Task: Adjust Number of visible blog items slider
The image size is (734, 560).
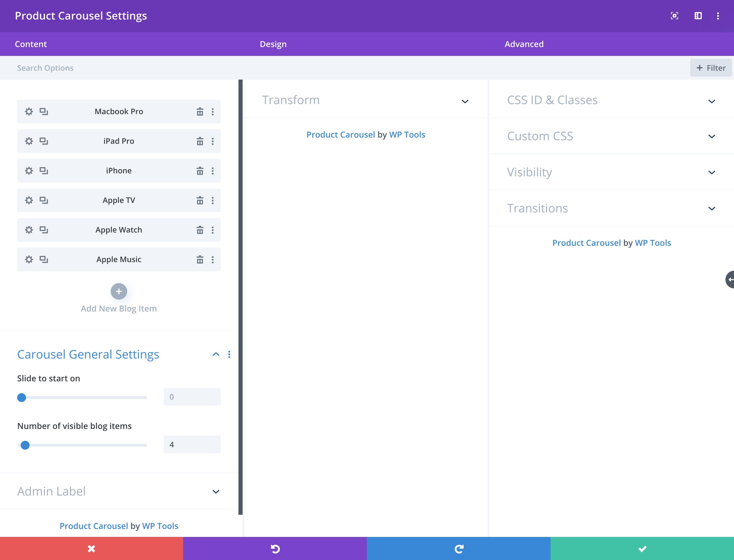Action: tap(82, 445)
